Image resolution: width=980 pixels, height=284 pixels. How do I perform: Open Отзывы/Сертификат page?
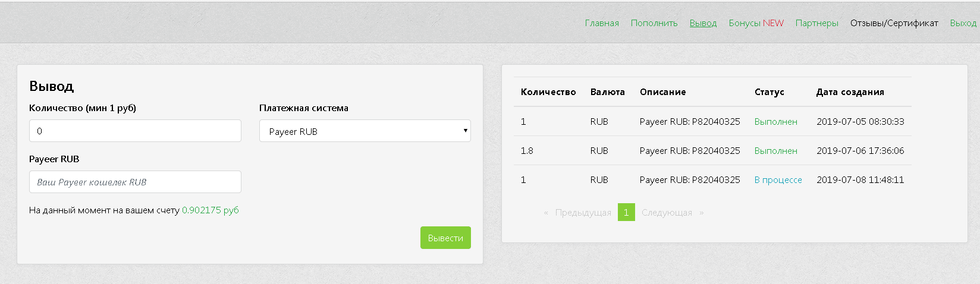click(894, 23)
